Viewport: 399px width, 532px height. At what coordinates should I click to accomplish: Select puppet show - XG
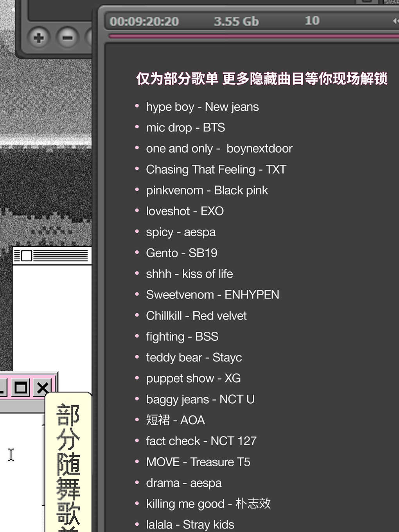tap(193, 379)
